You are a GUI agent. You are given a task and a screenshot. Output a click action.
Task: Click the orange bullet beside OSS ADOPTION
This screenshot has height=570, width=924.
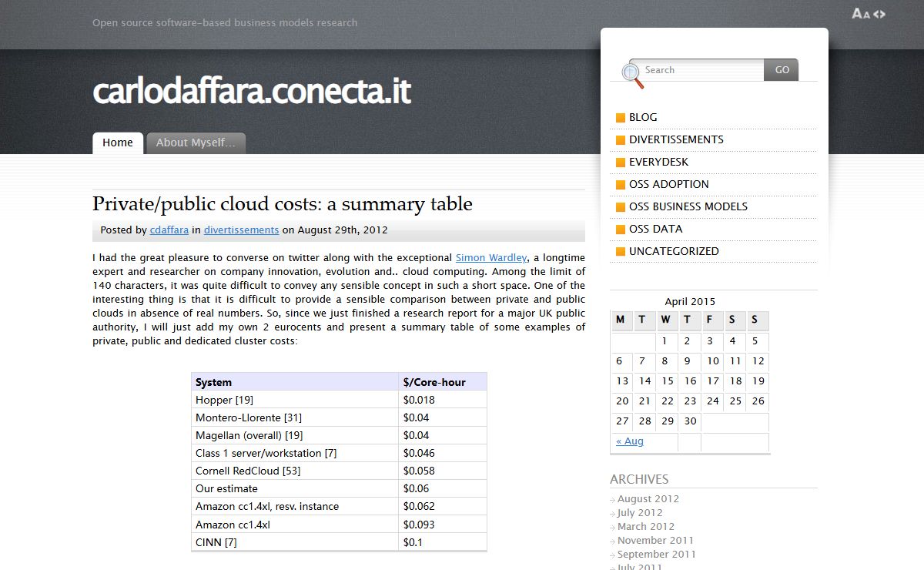pos(621,185)
